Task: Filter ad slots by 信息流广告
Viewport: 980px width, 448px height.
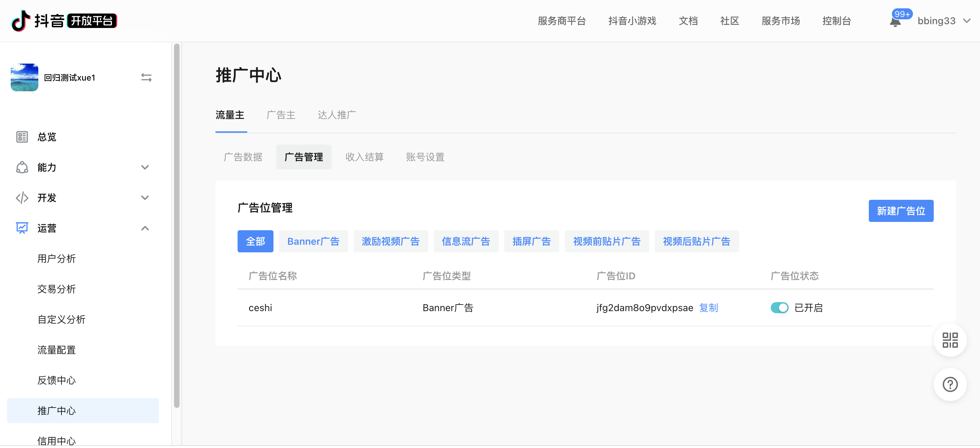Action: pyautogui.click(x=466, y=241)
